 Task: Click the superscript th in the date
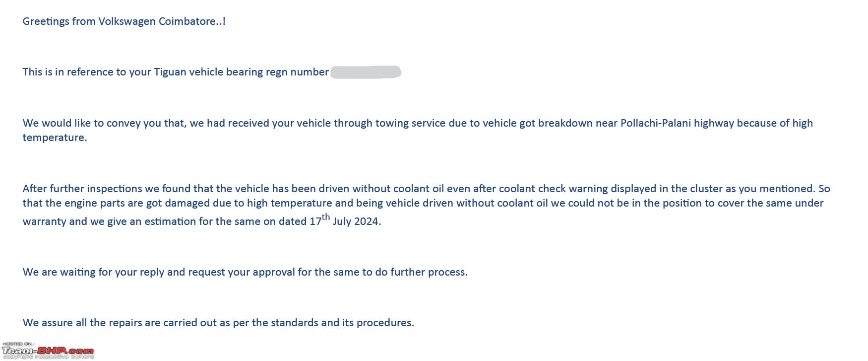326,217
